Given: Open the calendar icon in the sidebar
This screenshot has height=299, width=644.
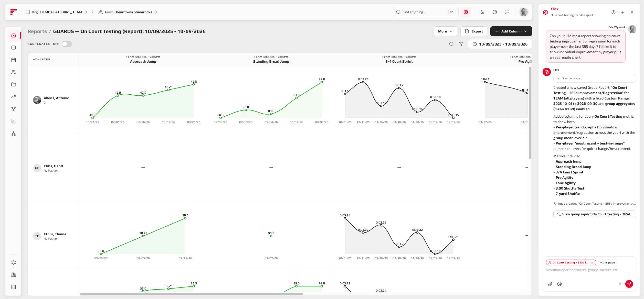Looking at the screenshot, I should (14, 60).
